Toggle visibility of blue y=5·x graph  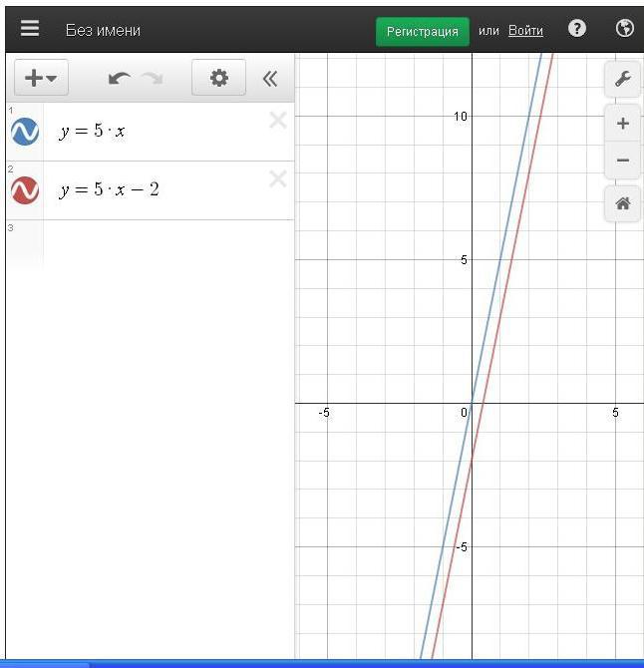(x=25, y=132)
